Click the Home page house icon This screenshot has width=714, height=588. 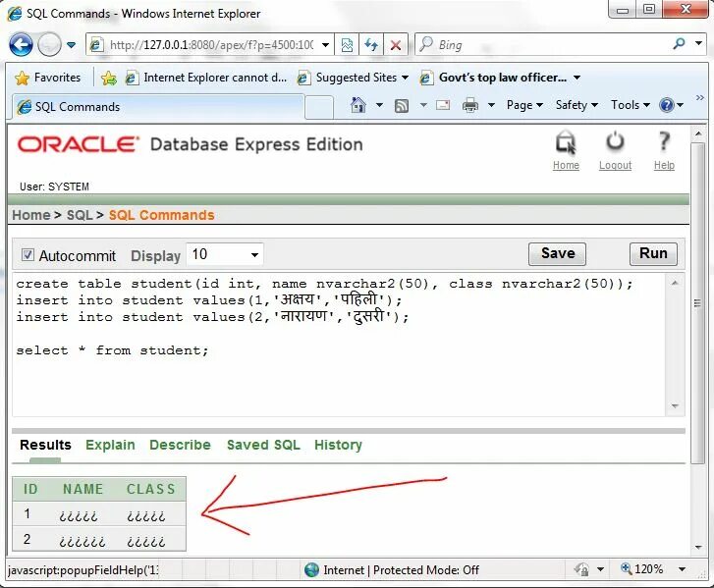[358, 105]
